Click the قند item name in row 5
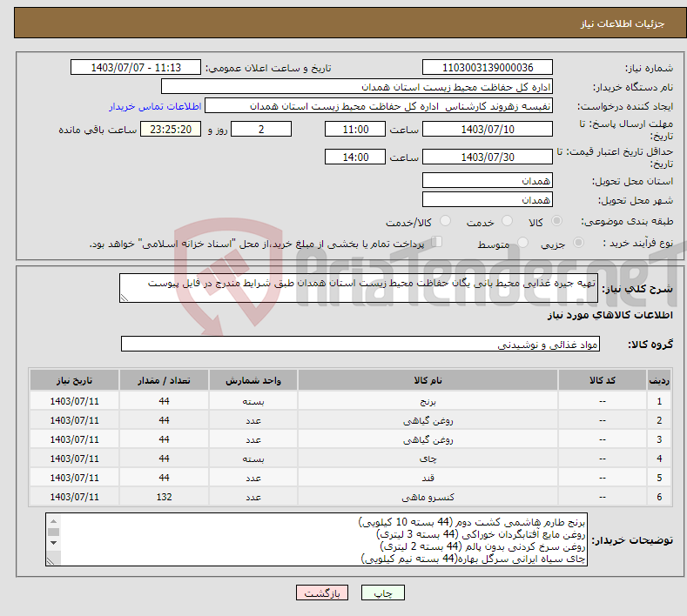The height and width of the screenshot is (616, 687). click(428, 478)
